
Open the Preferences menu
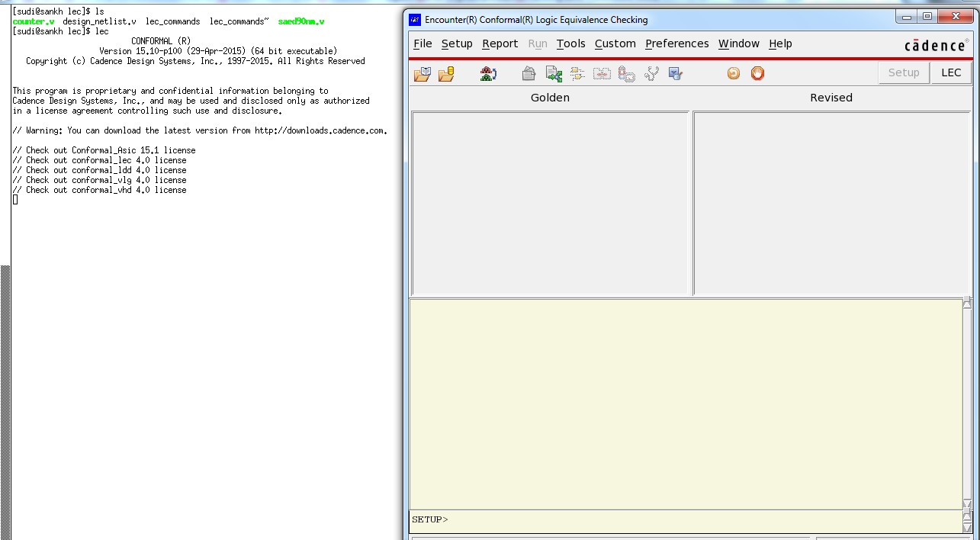tap(677, 43)
